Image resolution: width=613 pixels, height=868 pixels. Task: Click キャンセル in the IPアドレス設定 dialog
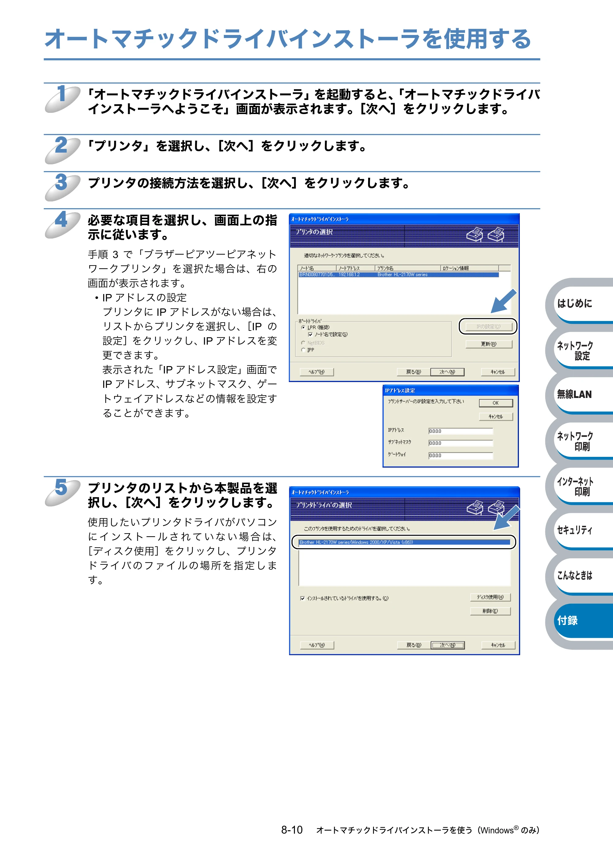tap(496, 417)
